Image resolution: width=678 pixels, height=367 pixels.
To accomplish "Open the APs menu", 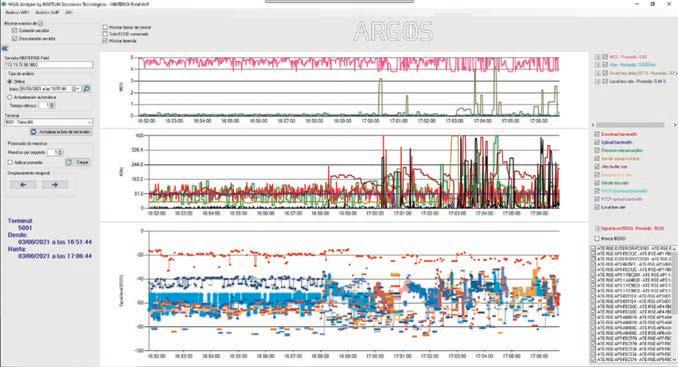I will tap(69, 13).
